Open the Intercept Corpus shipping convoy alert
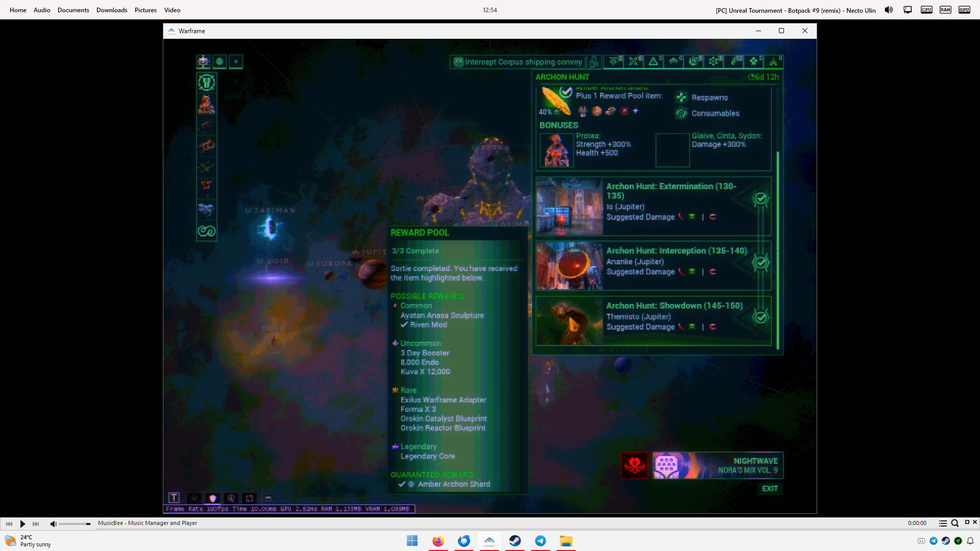 tap(518, 62)
